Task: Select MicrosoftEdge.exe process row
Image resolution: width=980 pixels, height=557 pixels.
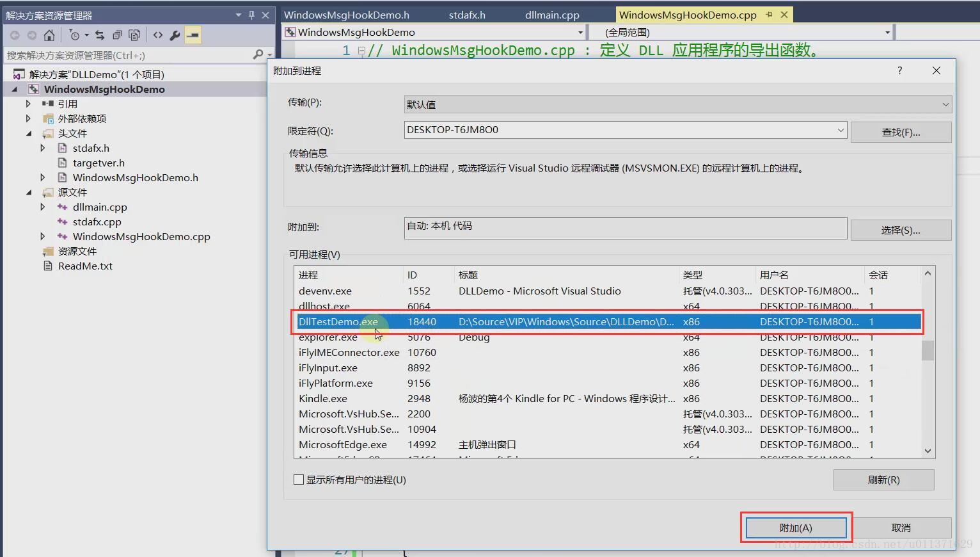Action: tap(608, 444)
